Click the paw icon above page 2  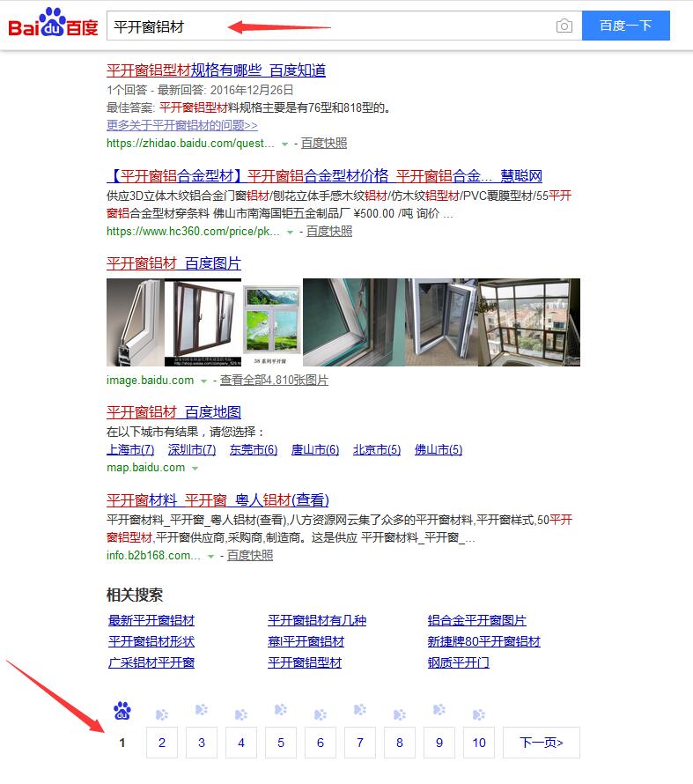[x=162, y=714]
